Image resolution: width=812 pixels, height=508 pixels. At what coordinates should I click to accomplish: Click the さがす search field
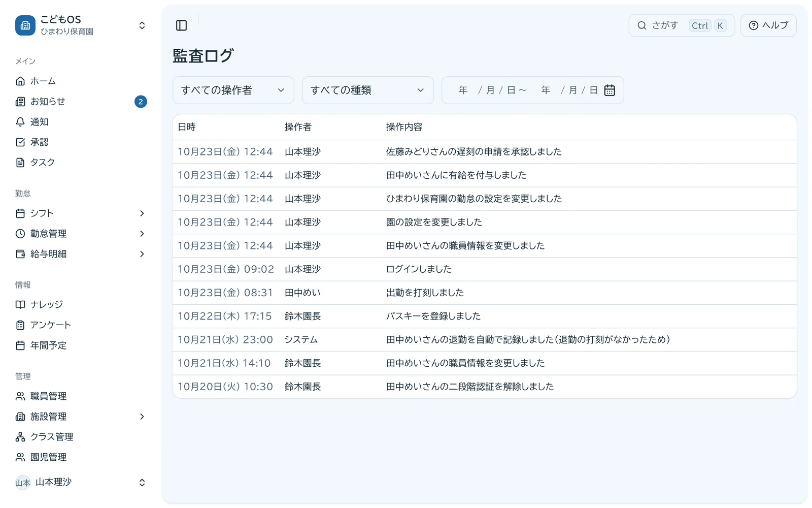682,25
